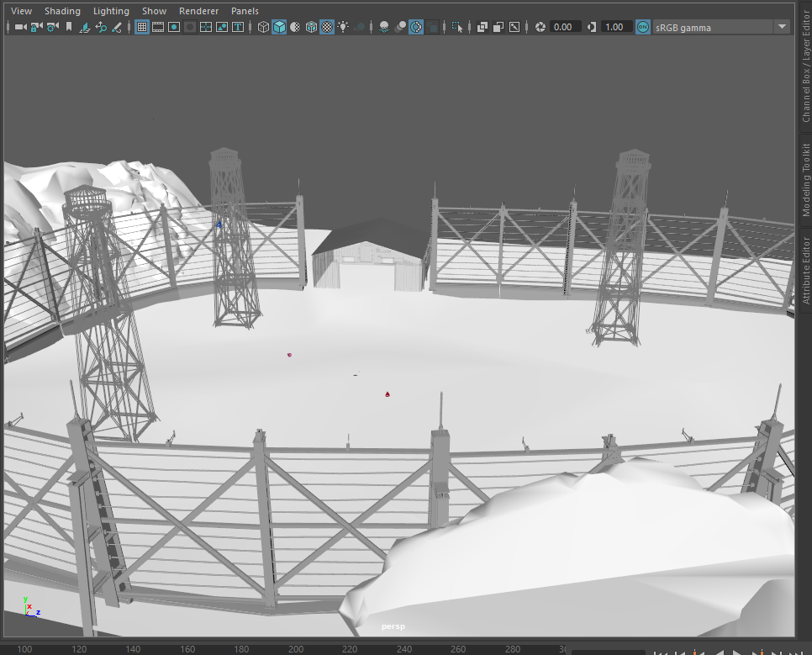Viewport: 812px width, 655px height.
Task: Toggle the Gate Mask icon
Action: click(190, 27)
